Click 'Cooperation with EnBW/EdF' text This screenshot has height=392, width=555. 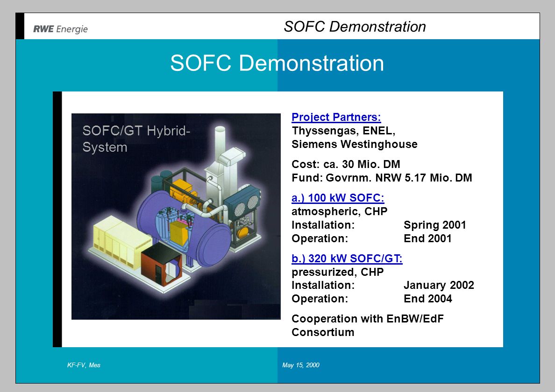pos(367,319)
